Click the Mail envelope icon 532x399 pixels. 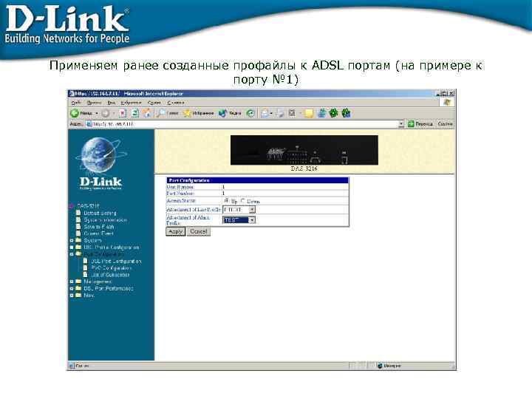coord(265,113)
